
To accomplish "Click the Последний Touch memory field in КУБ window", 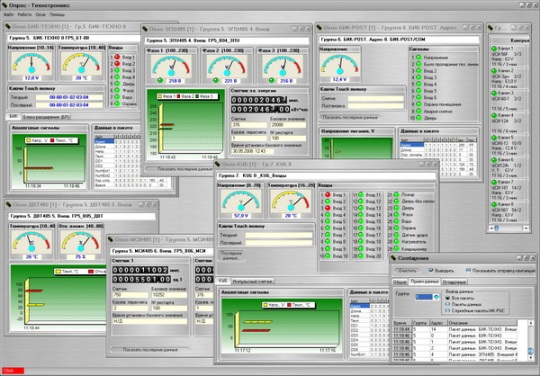I will [x=278, y=243].
